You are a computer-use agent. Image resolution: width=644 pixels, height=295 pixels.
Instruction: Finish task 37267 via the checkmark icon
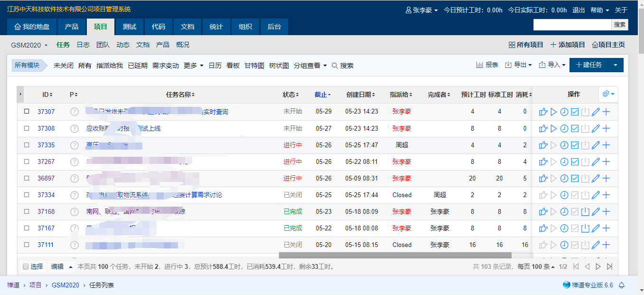(574, 162)
